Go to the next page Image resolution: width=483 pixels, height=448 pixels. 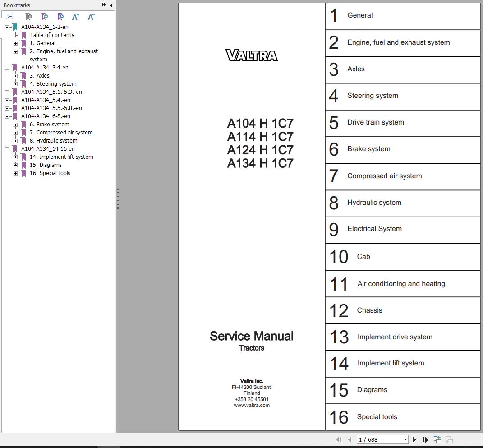(414, 440)
